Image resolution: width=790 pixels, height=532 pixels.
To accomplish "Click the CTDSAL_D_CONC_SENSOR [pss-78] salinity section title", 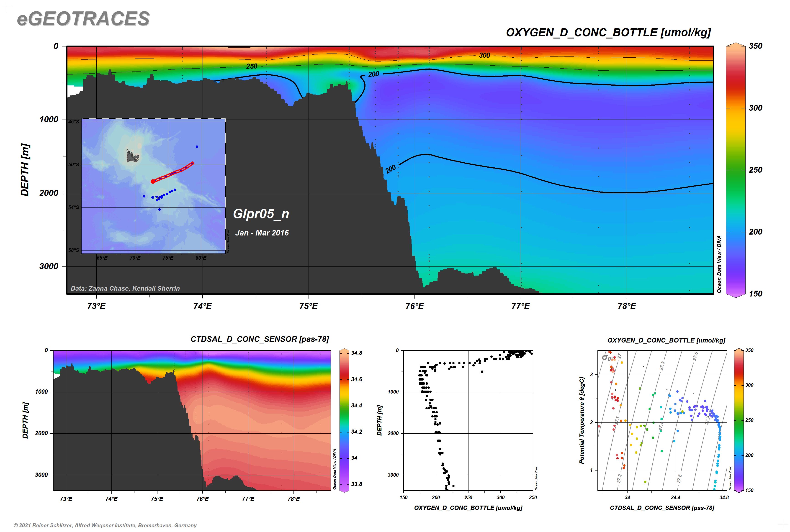I will coord(260,339).
